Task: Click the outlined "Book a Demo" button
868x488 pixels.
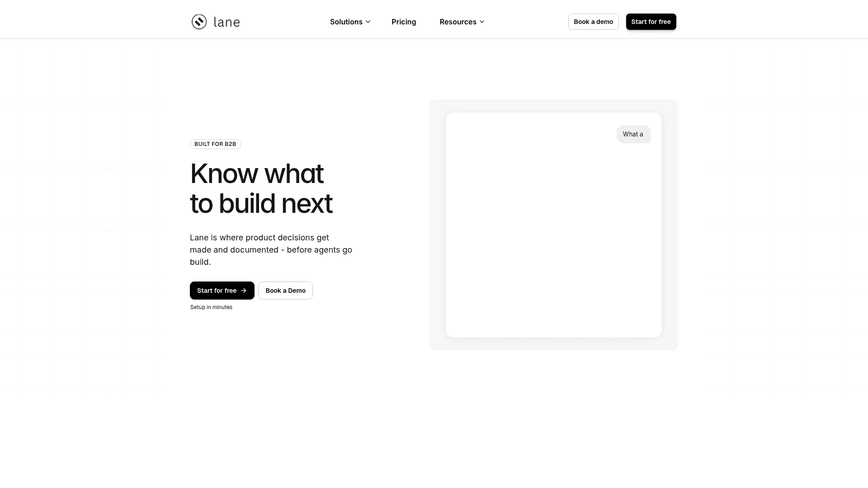Action: (285, 291)
